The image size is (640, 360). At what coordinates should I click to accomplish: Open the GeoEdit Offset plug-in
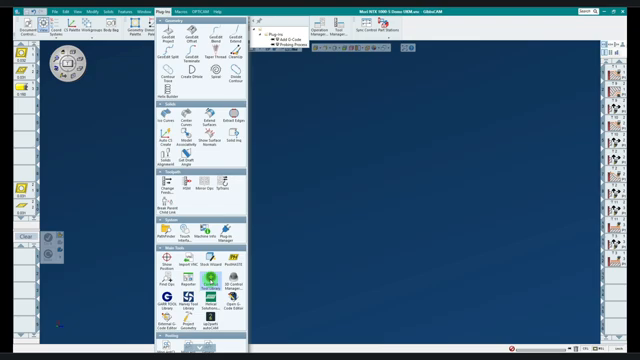click(191, 34)
